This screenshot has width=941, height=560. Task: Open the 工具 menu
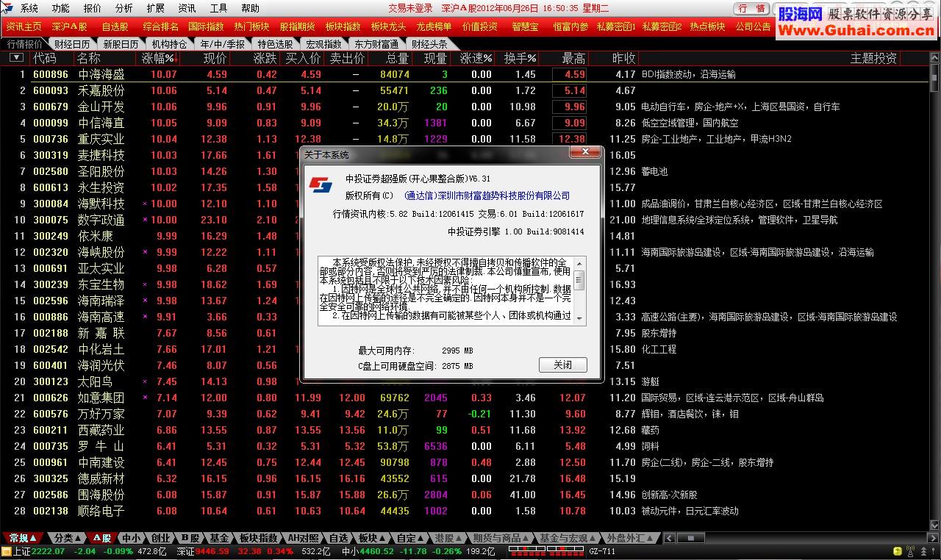coord(219,8)
